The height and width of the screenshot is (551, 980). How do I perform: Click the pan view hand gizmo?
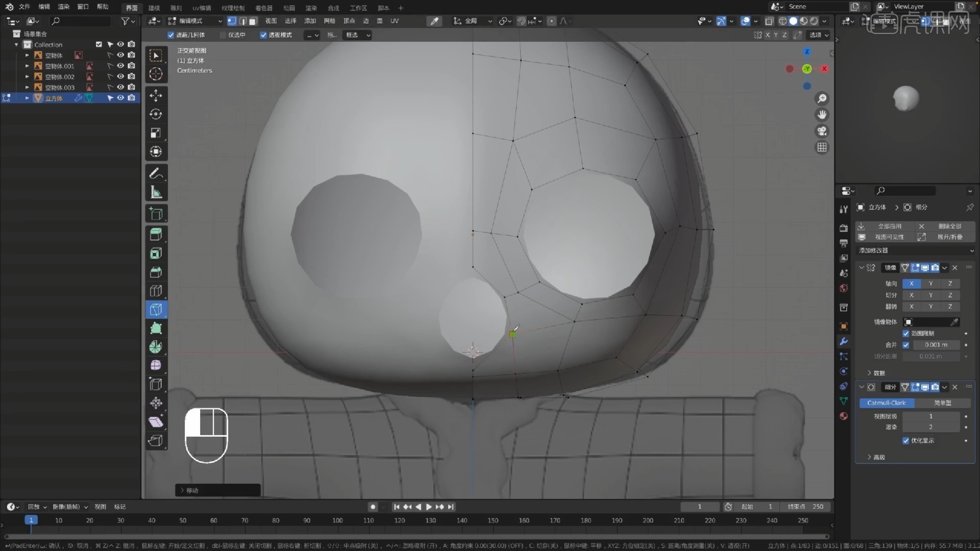tap(822, 115)
